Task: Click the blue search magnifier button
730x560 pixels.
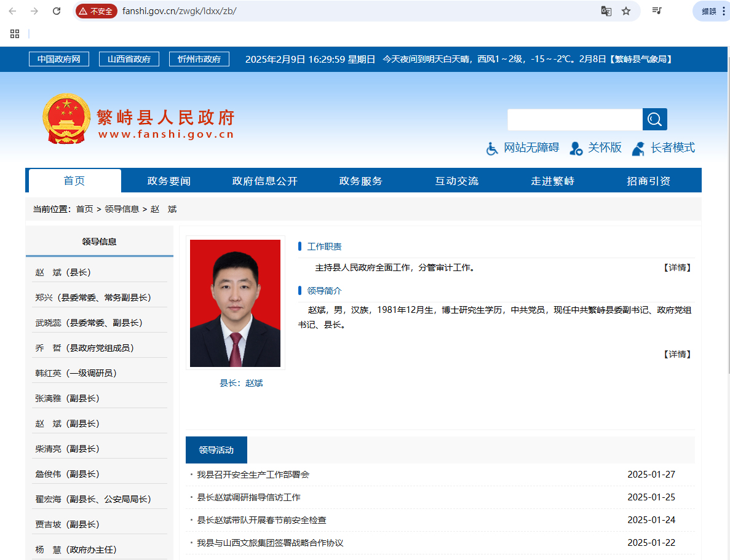Action: pos(654,119)
